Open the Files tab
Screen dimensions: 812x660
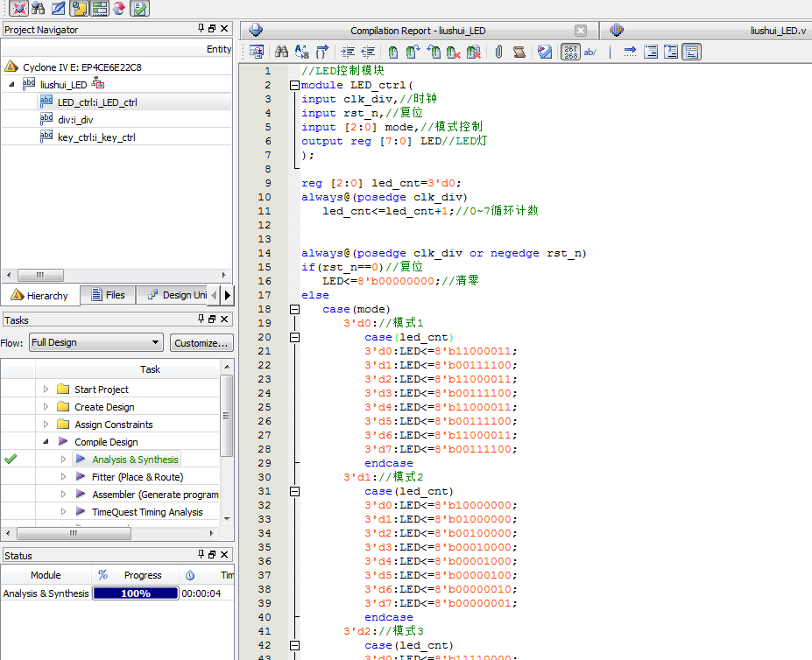pos(109,295)
